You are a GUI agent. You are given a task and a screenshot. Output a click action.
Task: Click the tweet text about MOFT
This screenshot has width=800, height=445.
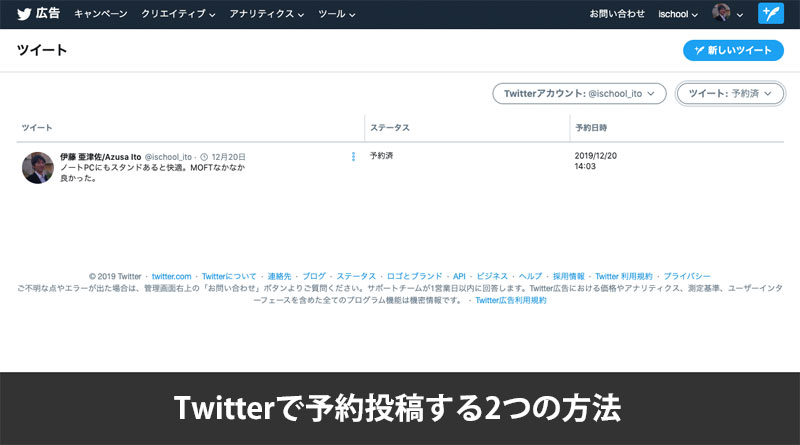[x=153, y=172]
